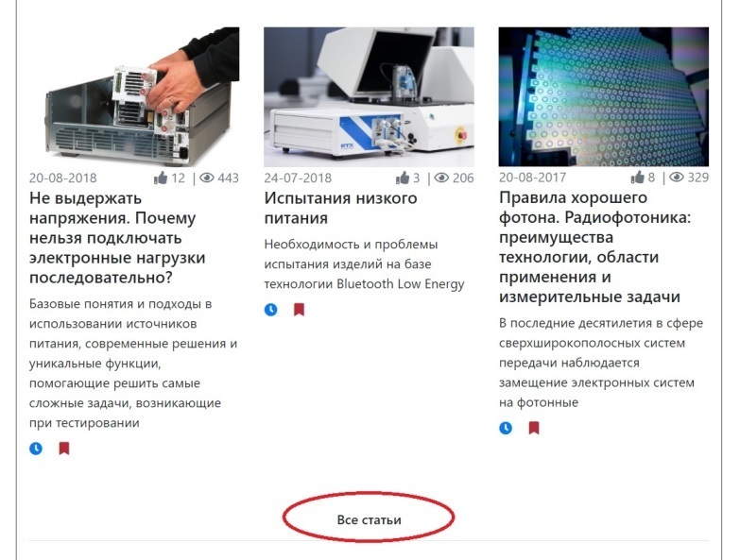This screenshot has height=560, width=740.
Task: Click the thumbs-up icon showing 3 likes
Action: point(402,178)
